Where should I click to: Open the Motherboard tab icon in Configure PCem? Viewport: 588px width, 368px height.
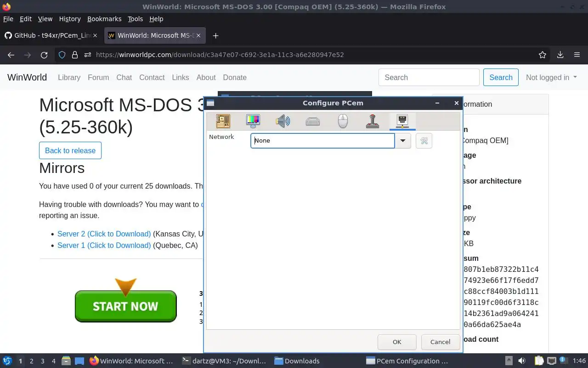coord(223,121)
